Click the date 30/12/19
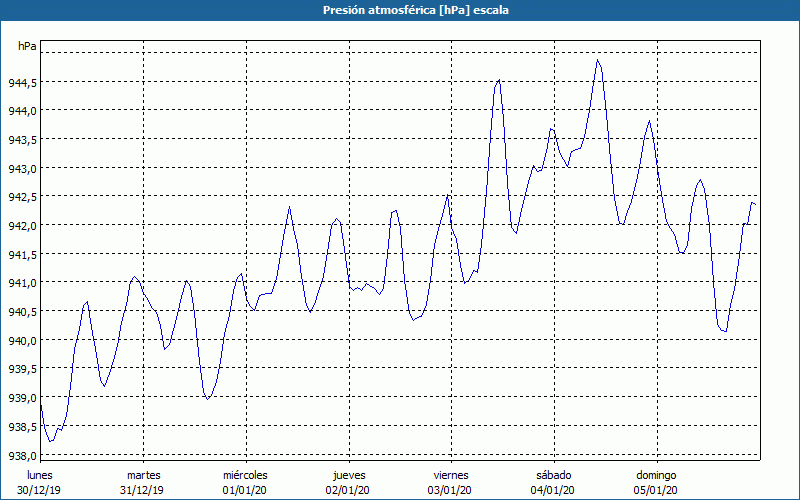800x500 pixels. [39, 490]
